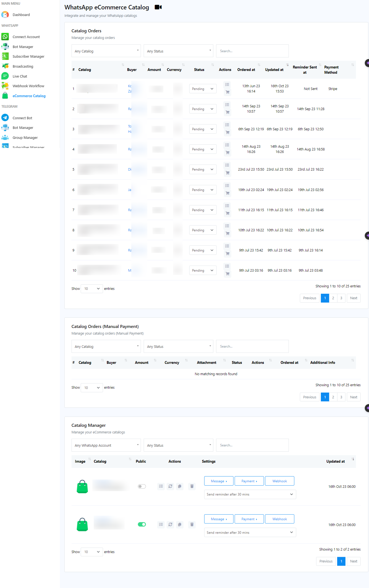Viewport: 369px width, 588px height.
Task: Disable Public toggle for second catalog
Action: click(x=142, y=525)
